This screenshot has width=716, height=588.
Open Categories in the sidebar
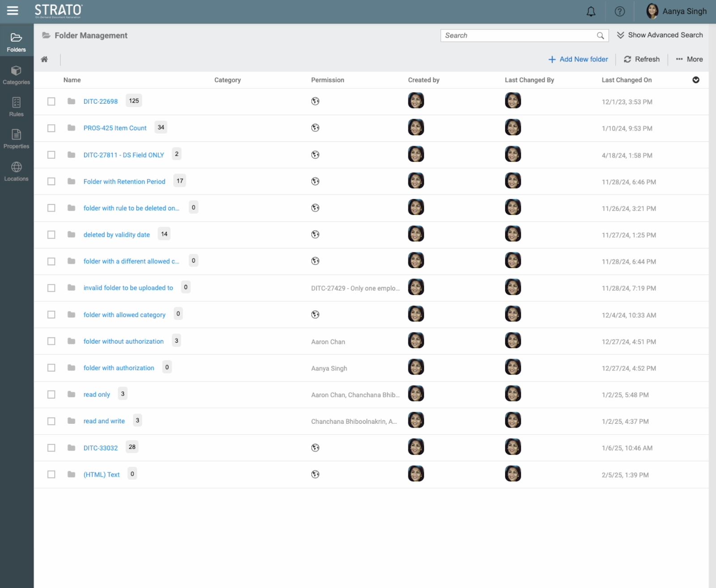17,75
